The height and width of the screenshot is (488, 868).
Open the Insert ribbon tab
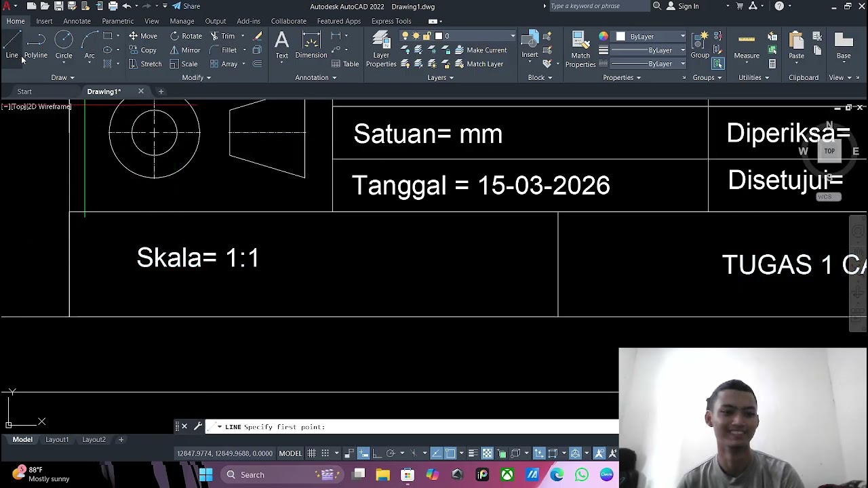44,21
